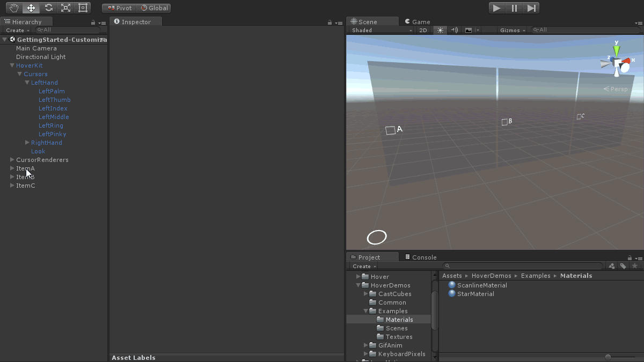Switch to the Game tab

tap(418, 22)
